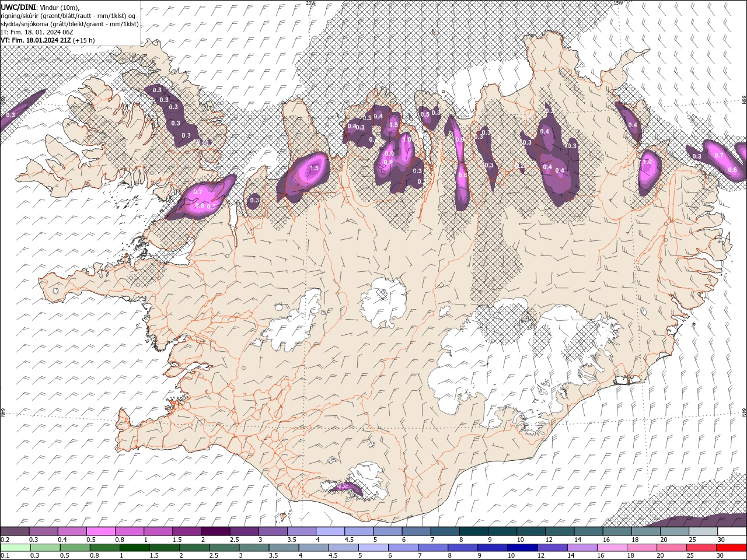Viewport: 747px width, 560px height.
Task: Click the light pink swatch at lower legend 16
Action: tap(613, 548)
